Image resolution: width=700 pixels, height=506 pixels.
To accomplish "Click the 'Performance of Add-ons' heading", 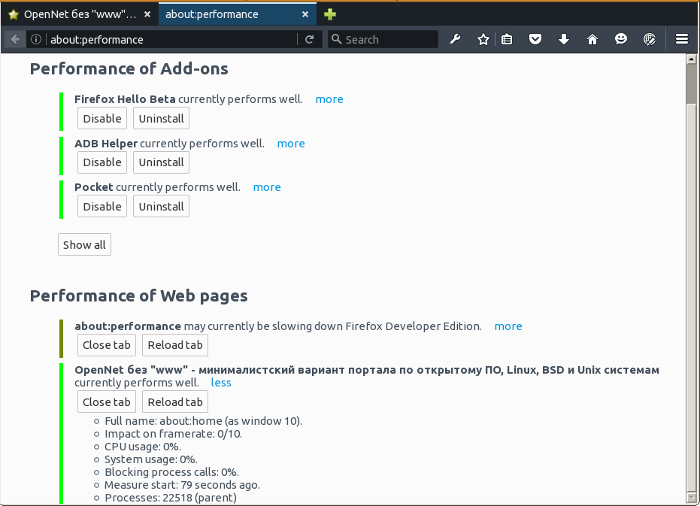I will click(x=129, y=69).
